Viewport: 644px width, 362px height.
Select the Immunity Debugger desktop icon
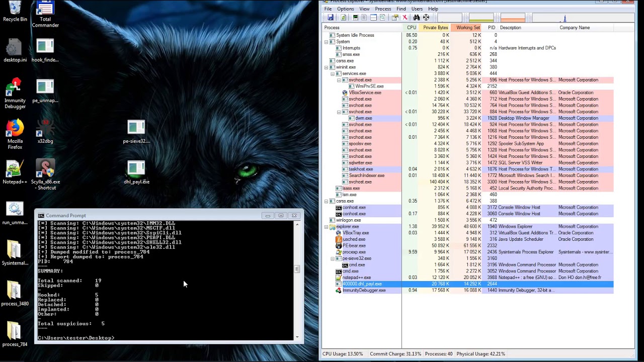point(15,93)
